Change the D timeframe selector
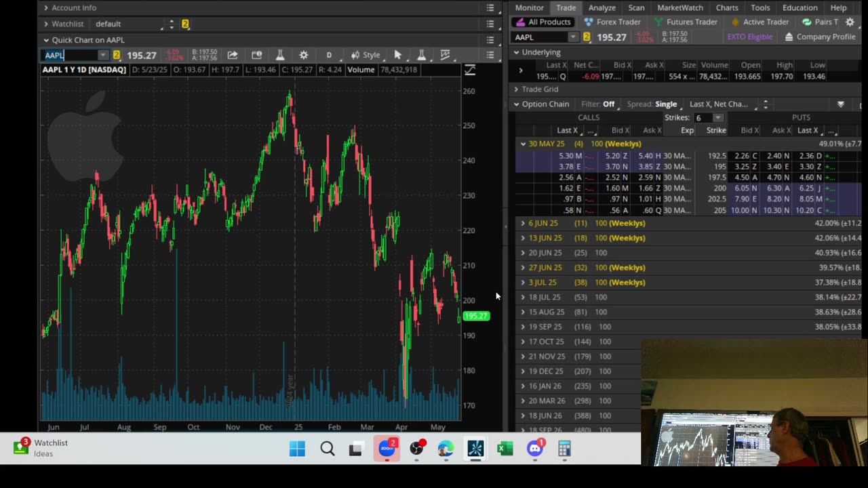This screenshot has width=868, height=488. click(329, 55)
